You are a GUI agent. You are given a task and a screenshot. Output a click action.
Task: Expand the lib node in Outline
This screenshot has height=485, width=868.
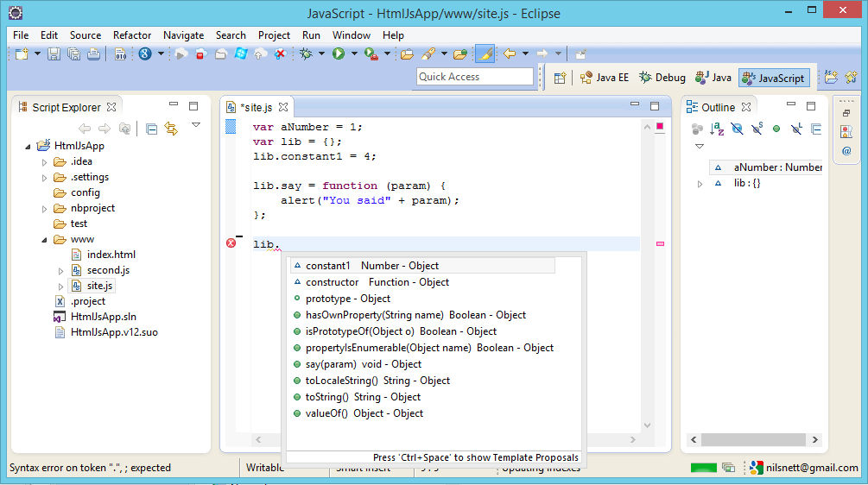click(x=700, y=184)
